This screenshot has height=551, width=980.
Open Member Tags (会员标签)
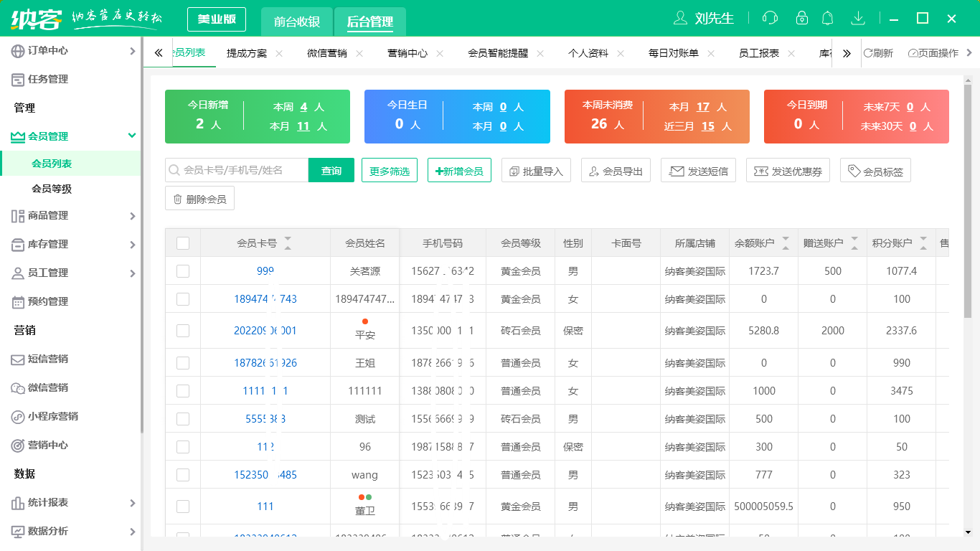875,171
